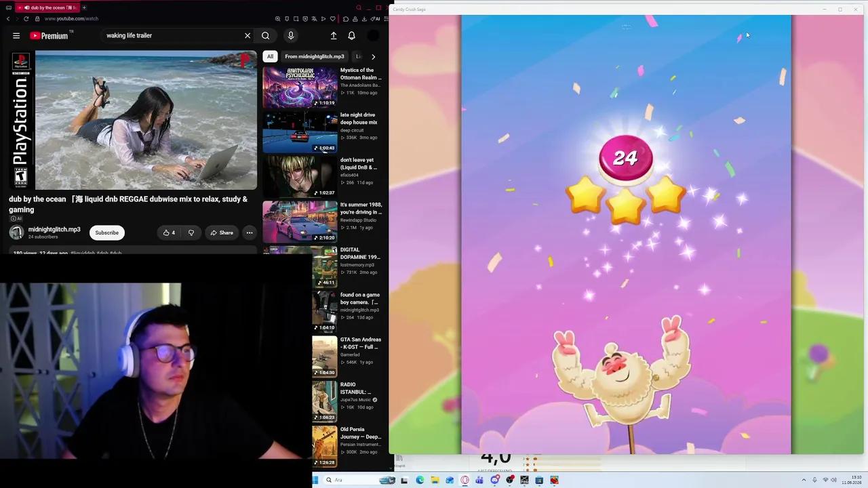Screen dimensions: 868x488
Task: Open found on a game boy camera thumbnail
Action: [x=325, y=312]
